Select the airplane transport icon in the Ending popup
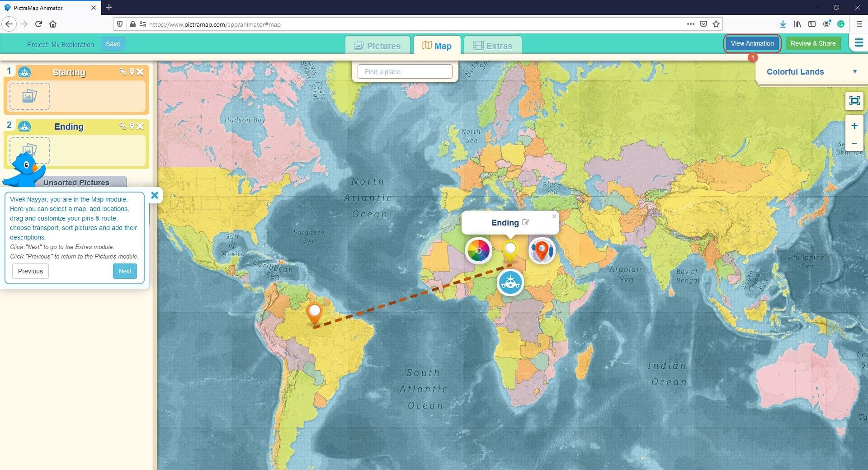Image resolution: width=868 pixels, height=470 pixels. tap(510, 282)
